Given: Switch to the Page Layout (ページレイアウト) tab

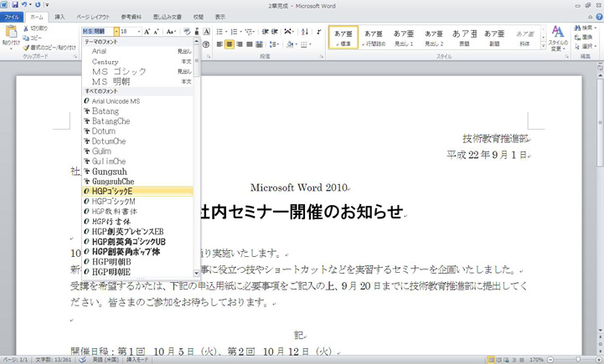Looking at the screenshot, I should pos(93,17).
